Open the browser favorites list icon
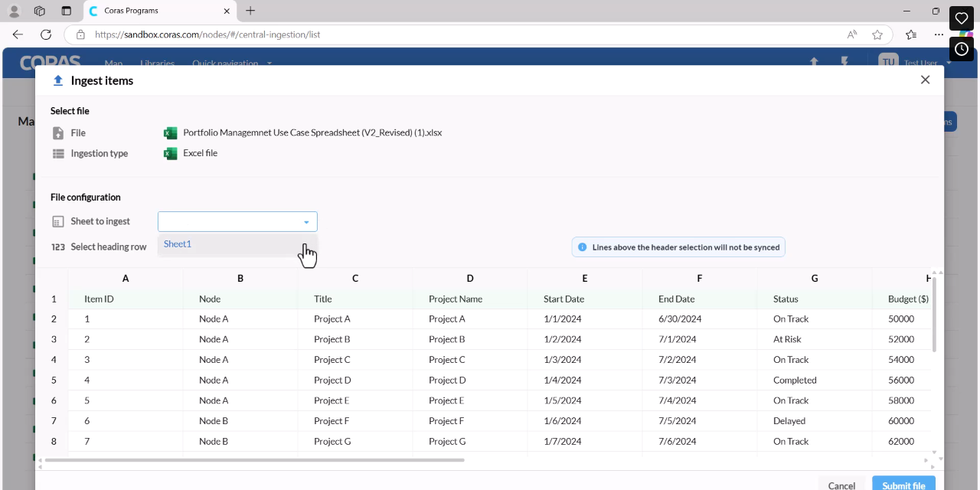This screenshot has height=490, width=980. pos(911,34)
